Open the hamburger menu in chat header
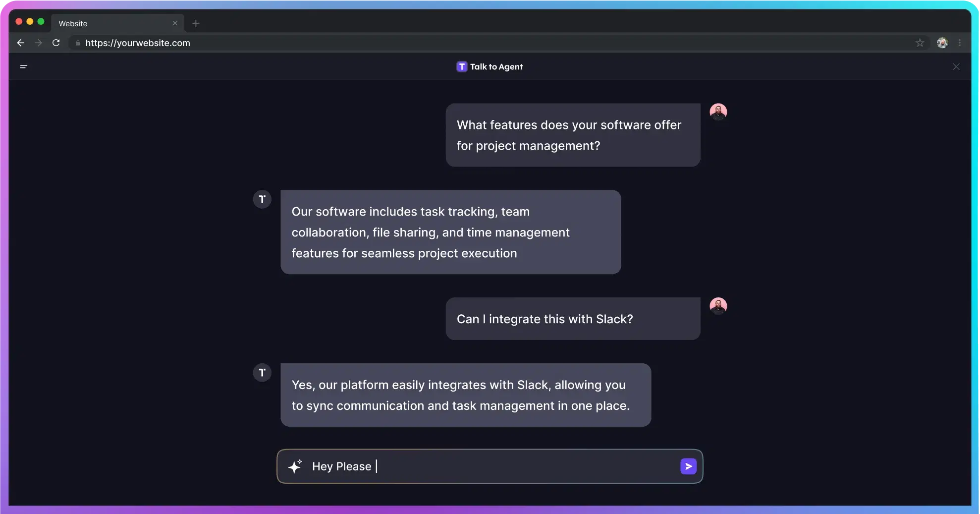Image resolution: width=980 pixels, height=514 pixels. (x=23, y=66)
